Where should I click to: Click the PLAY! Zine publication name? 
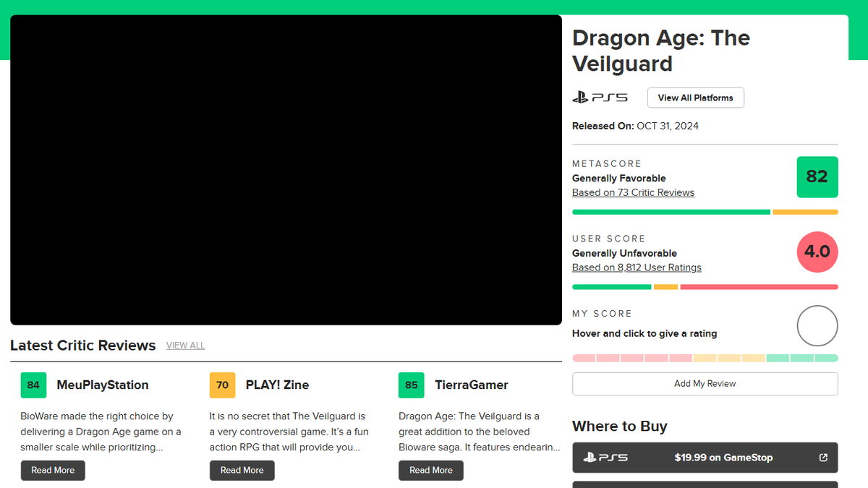pyautogui.click(x=277, y=385)
